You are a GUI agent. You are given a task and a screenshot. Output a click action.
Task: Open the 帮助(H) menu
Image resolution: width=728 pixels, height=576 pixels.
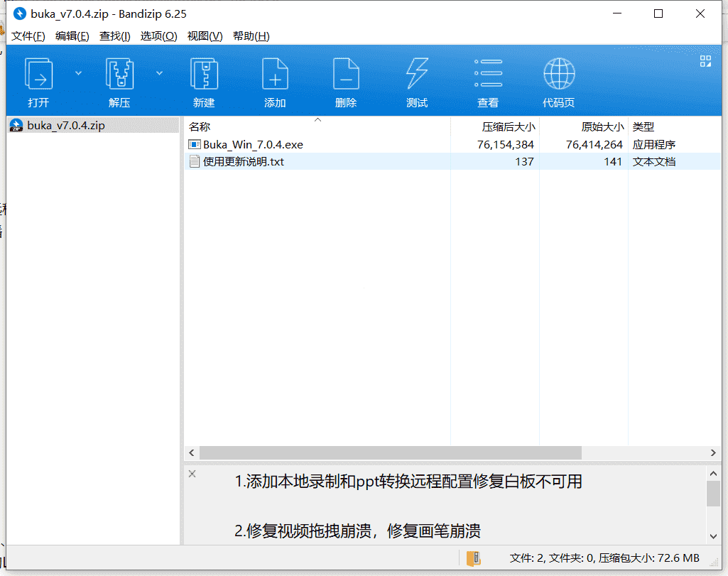(x=251, y=36)
